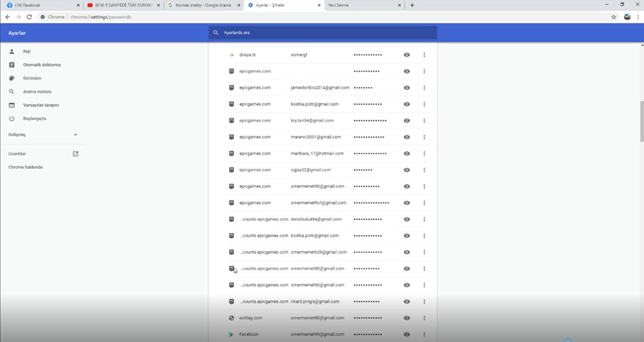Bookmark this page with the star icon
Image resolution: width=644 pixels, height=342 pixels.
tap(614, 17)
